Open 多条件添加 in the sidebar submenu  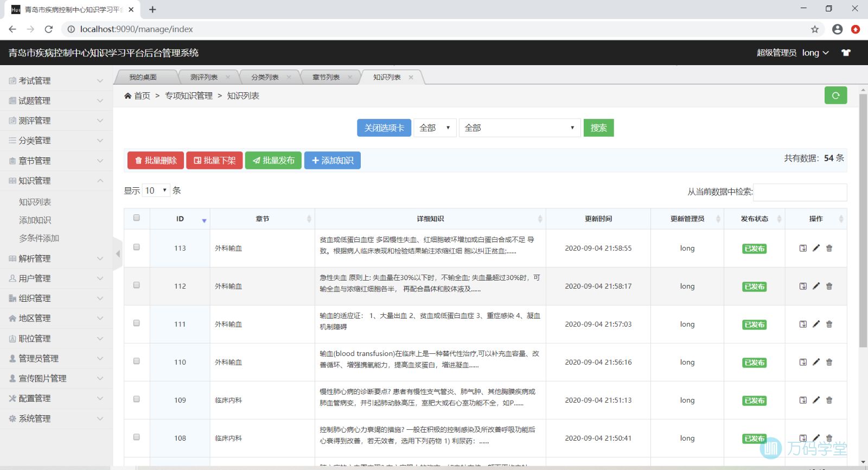pos(39,238)
